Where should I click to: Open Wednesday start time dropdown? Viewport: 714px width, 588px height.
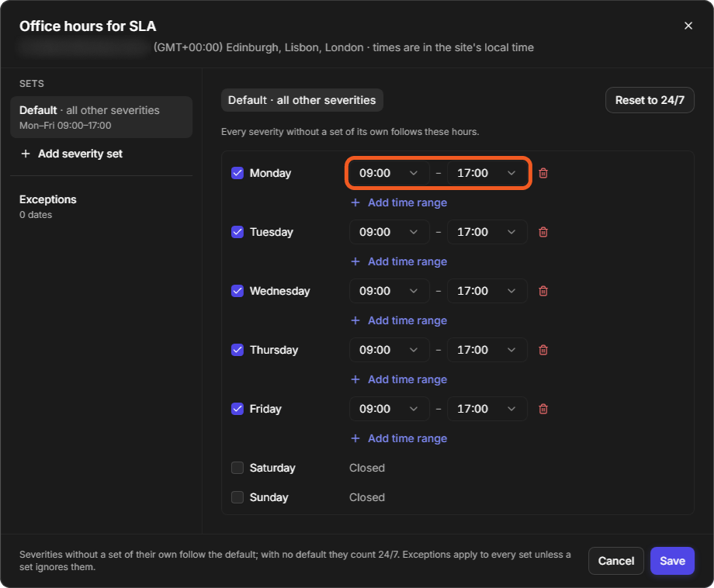click(x=390, y=291)
